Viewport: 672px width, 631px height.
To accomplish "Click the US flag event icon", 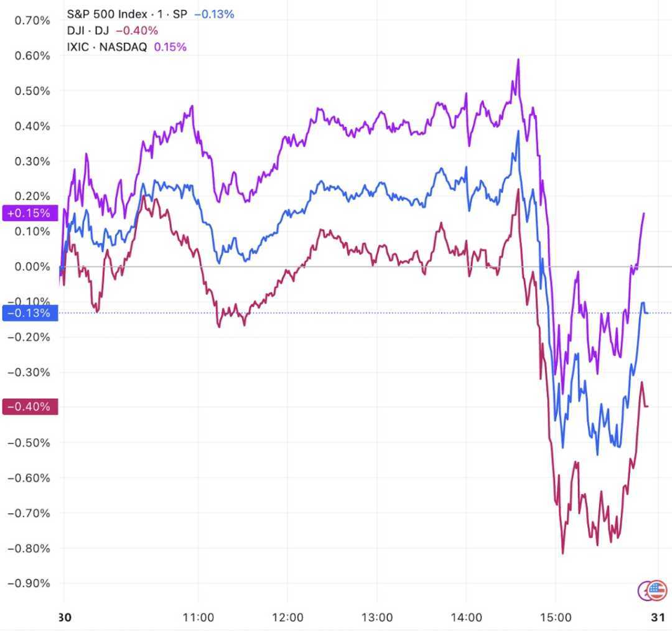I will [658, 590].
